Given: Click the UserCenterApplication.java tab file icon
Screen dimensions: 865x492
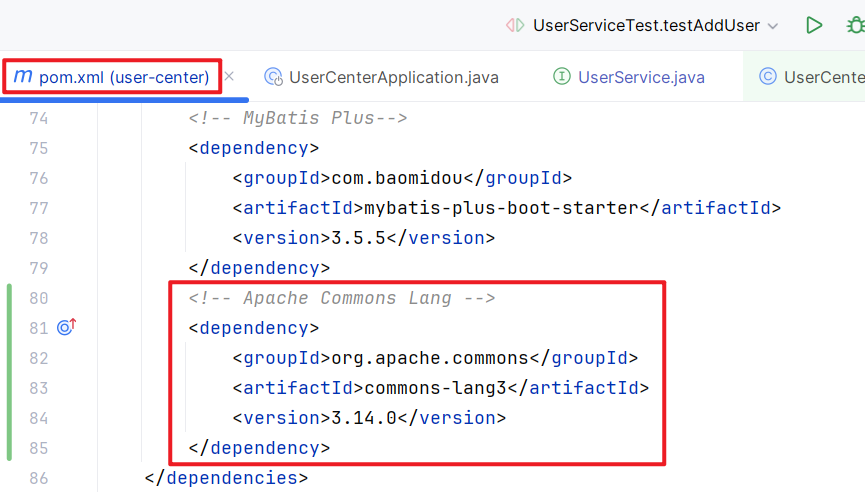Looking at the screenshot, I should pyautogui.click(x=272, y=77).
